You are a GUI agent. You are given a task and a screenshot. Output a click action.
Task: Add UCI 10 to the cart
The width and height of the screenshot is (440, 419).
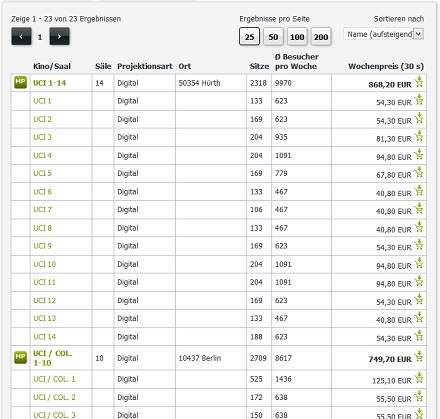click(419, 263)
